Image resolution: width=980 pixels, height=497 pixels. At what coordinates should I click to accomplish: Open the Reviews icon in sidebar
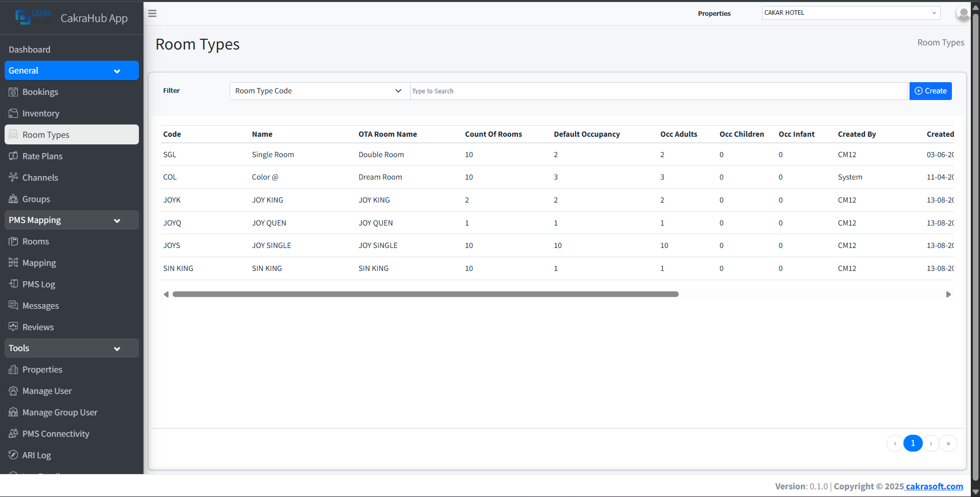pos(13,327)
